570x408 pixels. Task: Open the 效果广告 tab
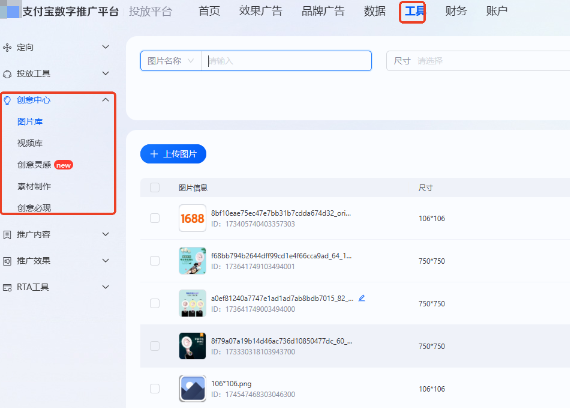pos(261,11)
